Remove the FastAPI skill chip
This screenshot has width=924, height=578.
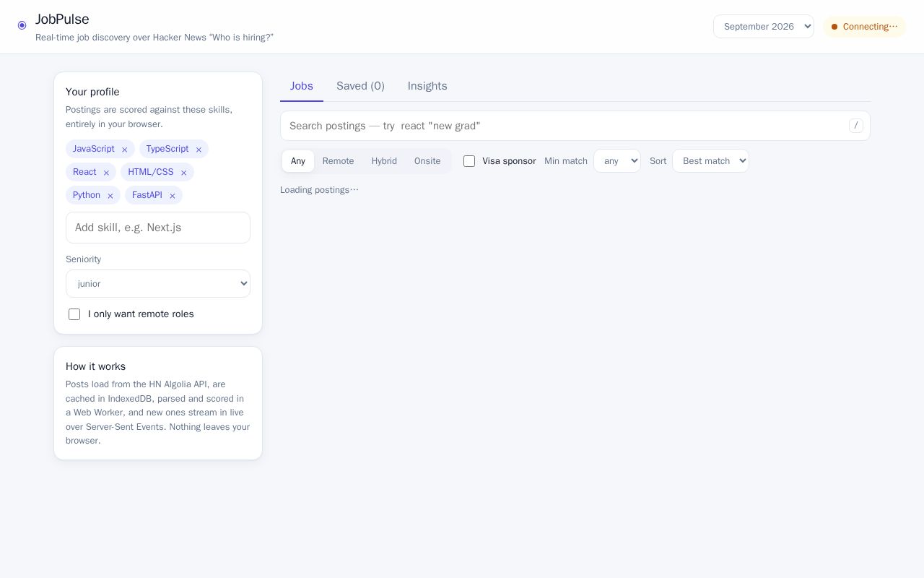coord(172,196)
